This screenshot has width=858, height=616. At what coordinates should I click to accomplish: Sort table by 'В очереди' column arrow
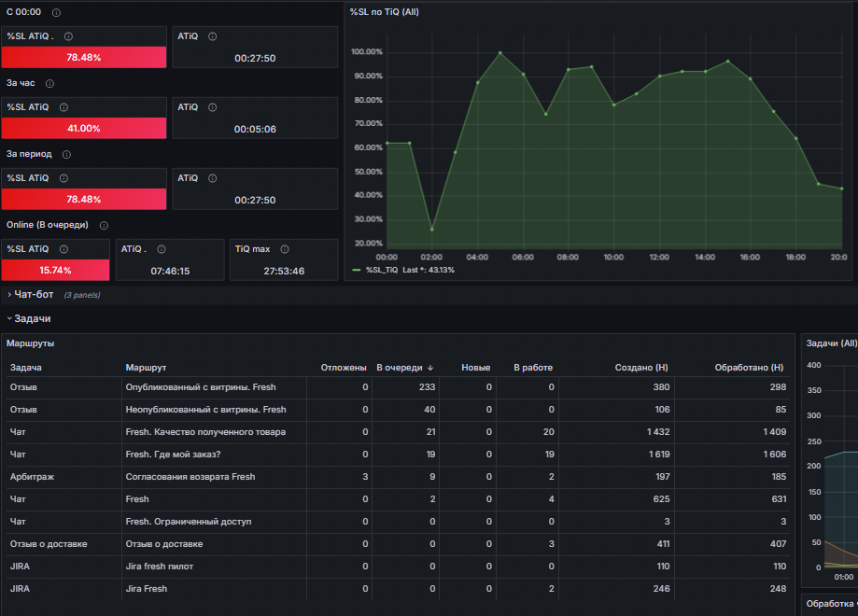click(430, 368)
